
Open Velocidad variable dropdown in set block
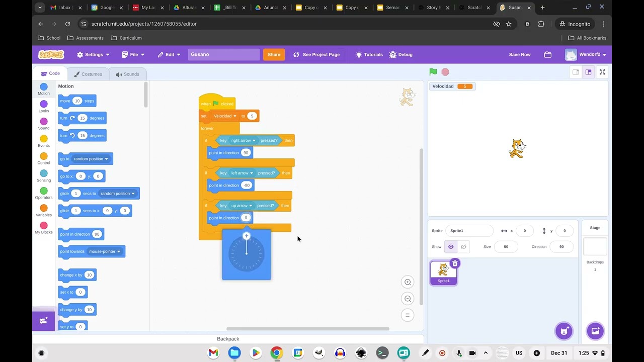[x=225, y=116]
